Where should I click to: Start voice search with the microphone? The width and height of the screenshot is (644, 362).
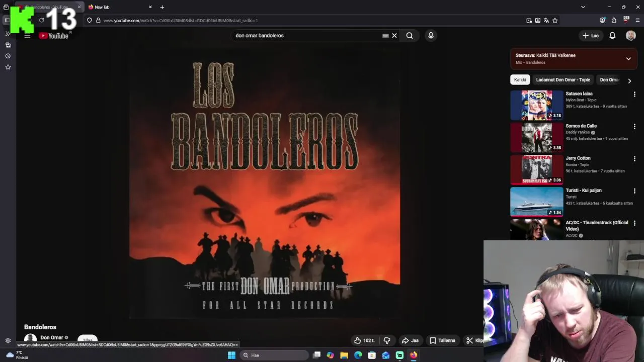coord(431,36)
